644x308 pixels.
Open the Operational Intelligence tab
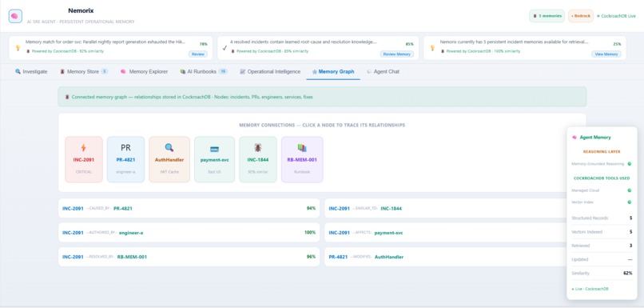[270, 71]
